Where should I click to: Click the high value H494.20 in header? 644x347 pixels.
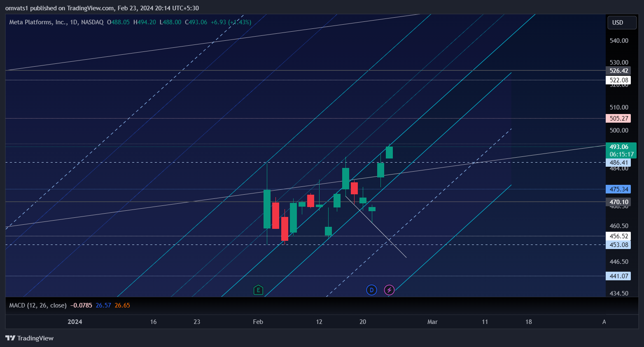(145, 22)
